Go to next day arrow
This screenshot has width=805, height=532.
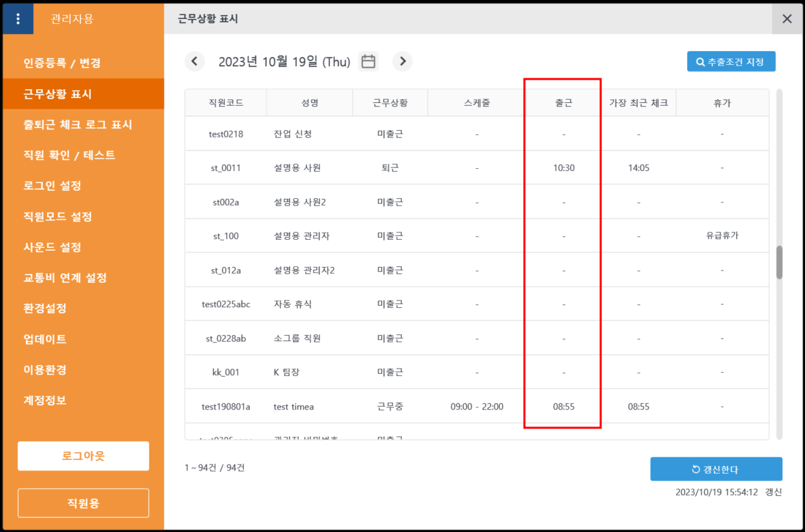click(402, 61)
